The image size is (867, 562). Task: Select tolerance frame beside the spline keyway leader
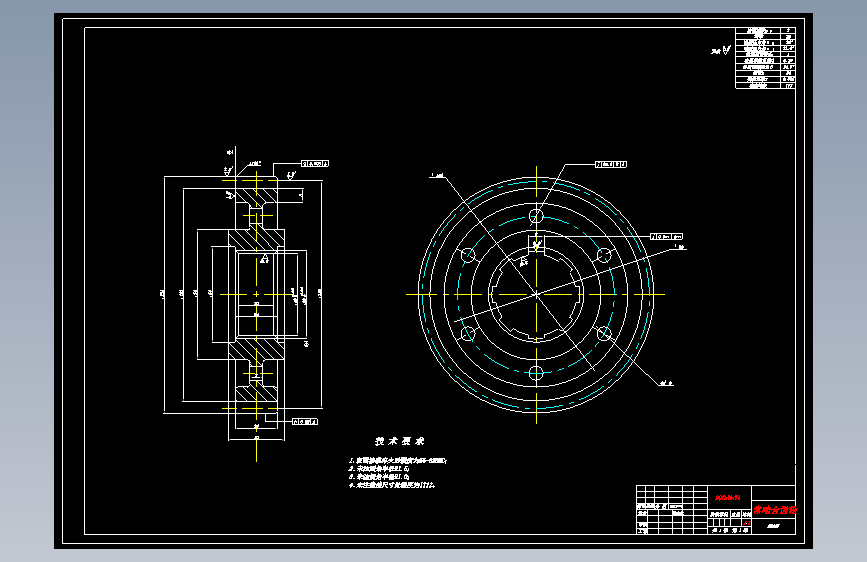(666, 237)
